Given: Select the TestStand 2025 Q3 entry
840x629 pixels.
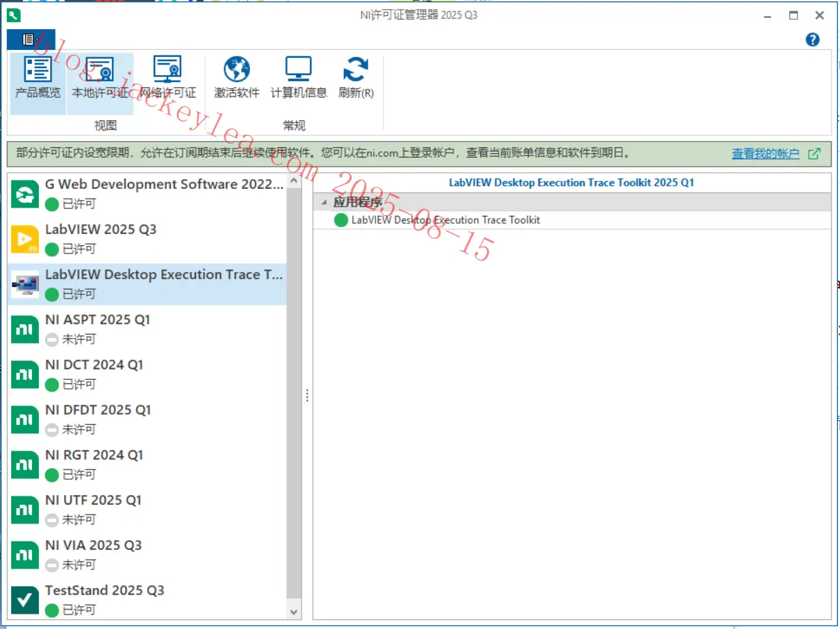Looking at the screenshot, I should pos(147,599).
